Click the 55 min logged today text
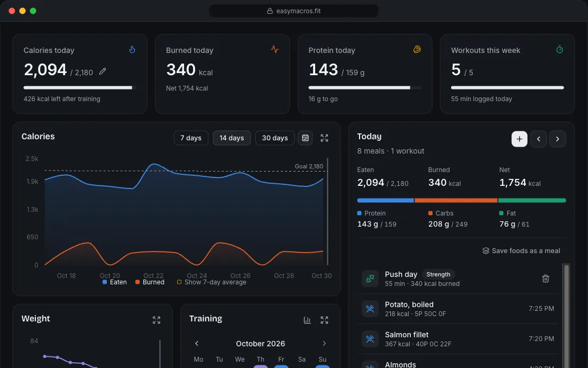The image size is (588, 368). [x=481, y=99]
